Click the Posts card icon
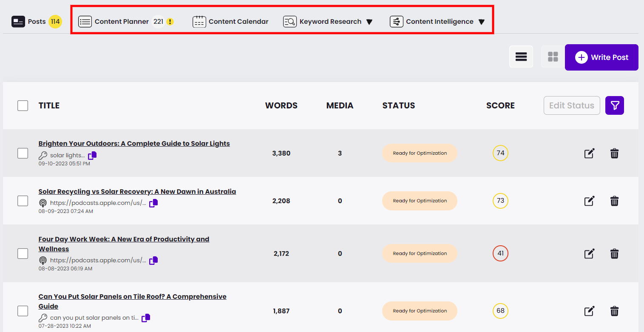The image size is (644, 332). tap(18, 21)
